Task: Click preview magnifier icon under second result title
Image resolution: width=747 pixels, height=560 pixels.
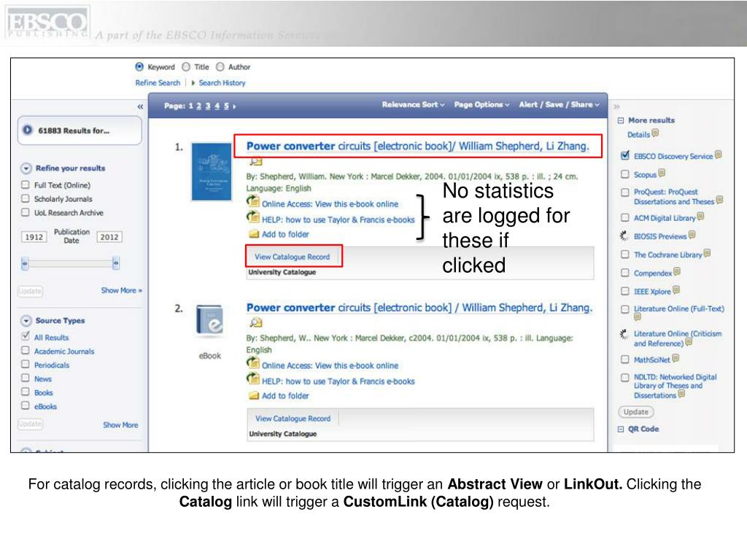Action: pos(256,323)
